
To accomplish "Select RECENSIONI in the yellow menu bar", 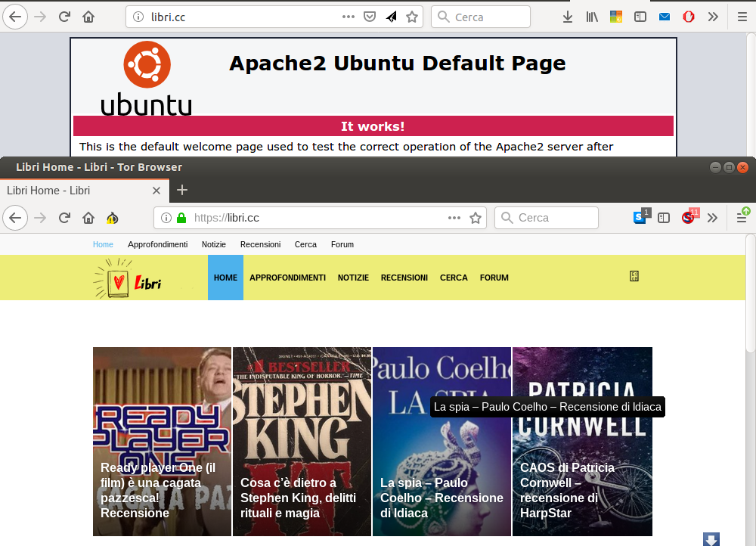I will (x=404, y=278).
